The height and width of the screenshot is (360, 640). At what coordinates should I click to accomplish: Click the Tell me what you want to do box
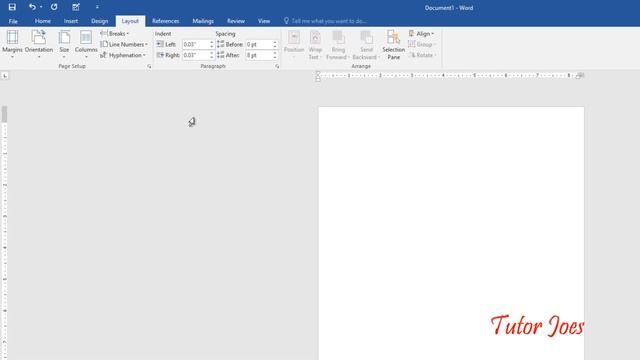(325, 21)
